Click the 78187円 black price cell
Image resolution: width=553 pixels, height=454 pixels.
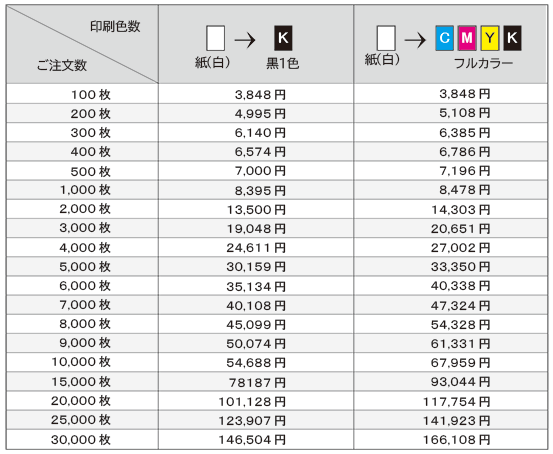coord(257,382)
